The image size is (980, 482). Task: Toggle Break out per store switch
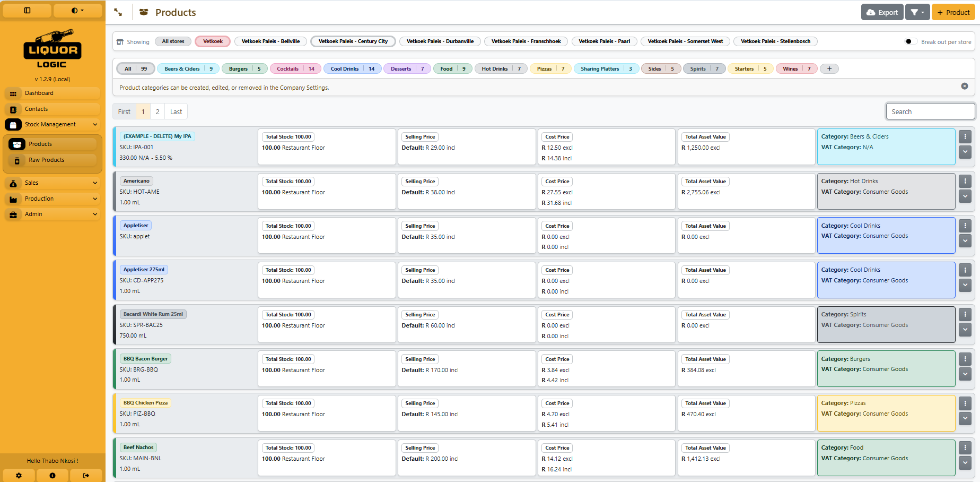[x=911, y=41]
